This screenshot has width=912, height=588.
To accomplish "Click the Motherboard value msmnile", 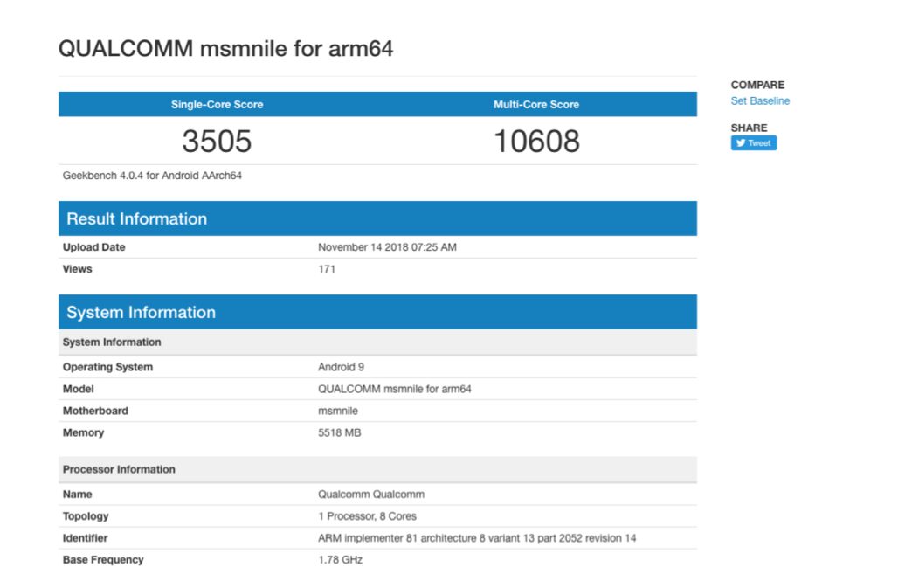I will [x=338, y=411].
